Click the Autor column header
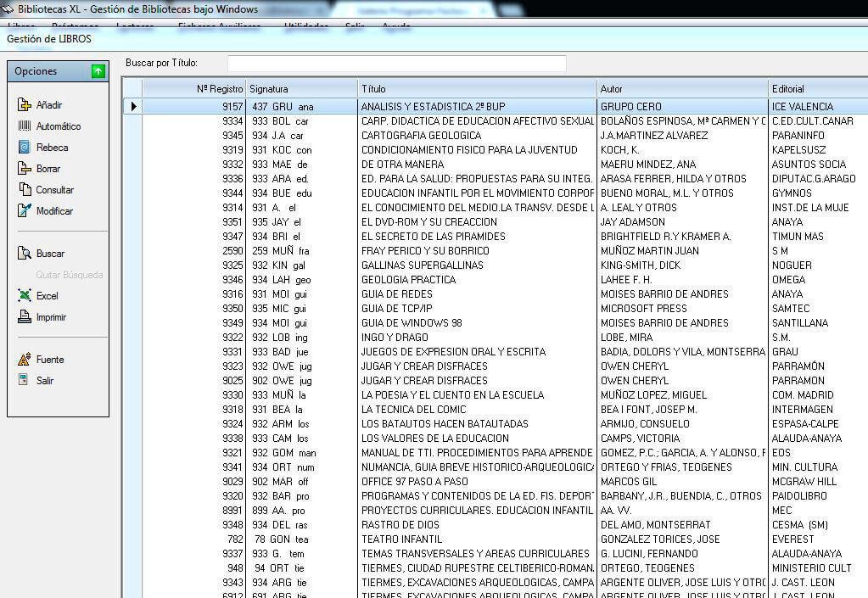The width and height of the screenshot is (868, 598). [681, 88]
